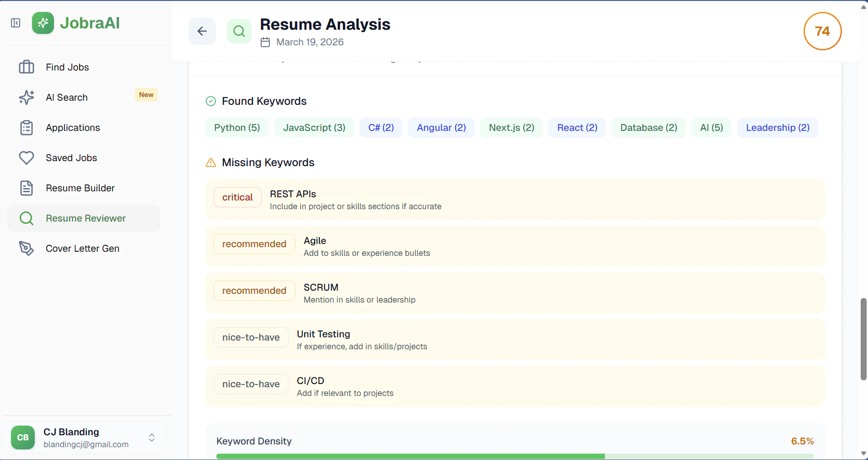Click the Resume Builder document icon
This screenshot has height=460, width=868.
pos(27,188)
